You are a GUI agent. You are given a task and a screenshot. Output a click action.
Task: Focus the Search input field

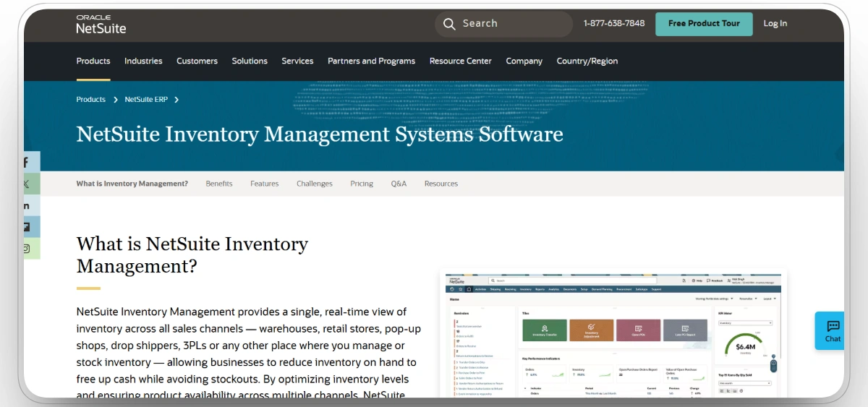tap(503, 24)
